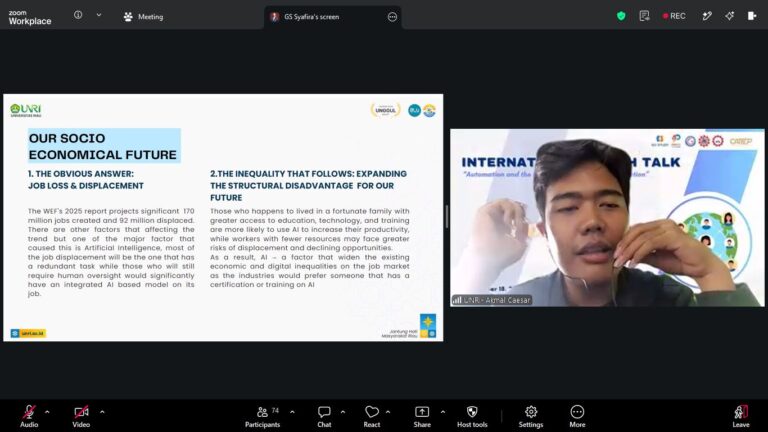Click the Zoom Workplace logo
The width and height of the screenshot is (768, 432).
click(29, 17)
